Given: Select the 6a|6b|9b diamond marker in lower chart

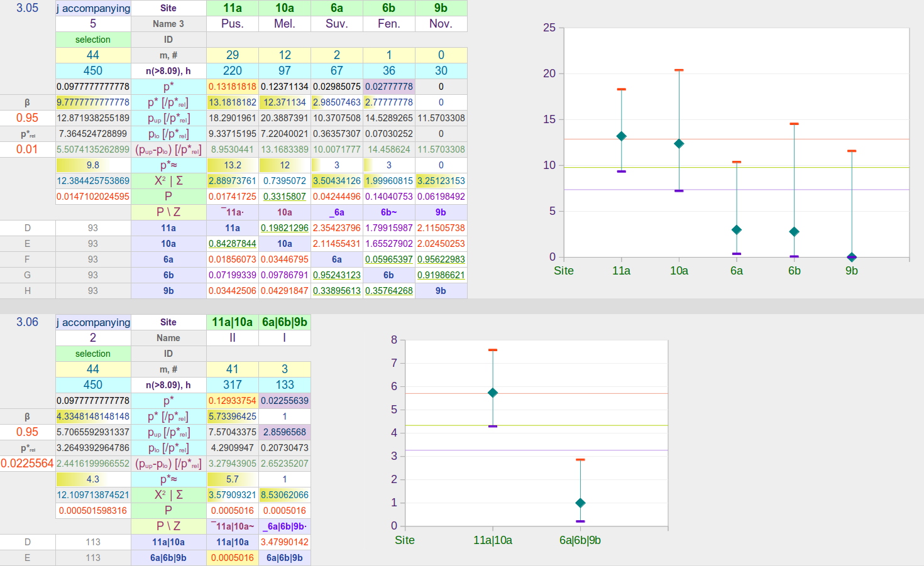Looking at the screenshot, I should 580,503.
